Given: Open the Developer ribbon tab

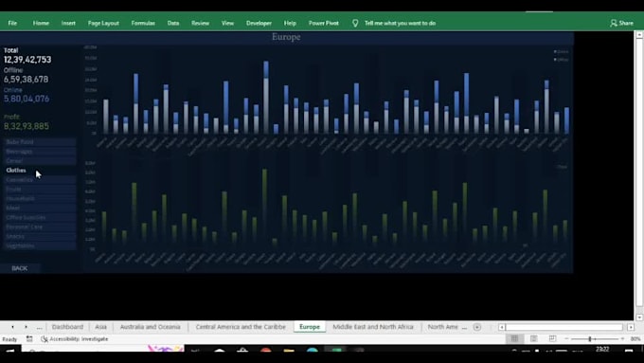Looking at the screenshot, I should pyautogui.click(x=259, y=23).
